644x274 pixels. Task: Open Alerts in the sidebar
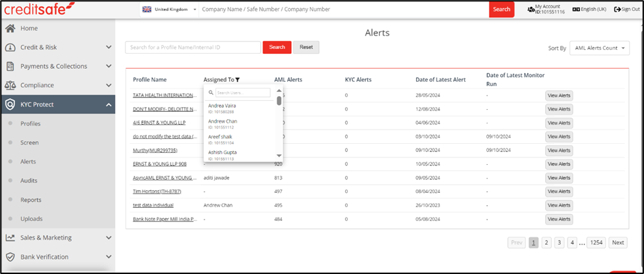[x=28, y=162]
